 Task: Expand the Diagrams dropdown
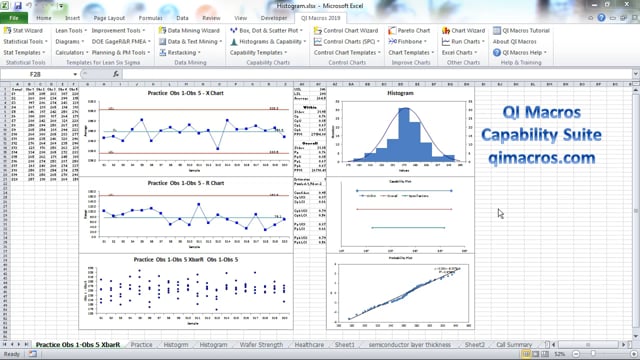tap(69, 42)
